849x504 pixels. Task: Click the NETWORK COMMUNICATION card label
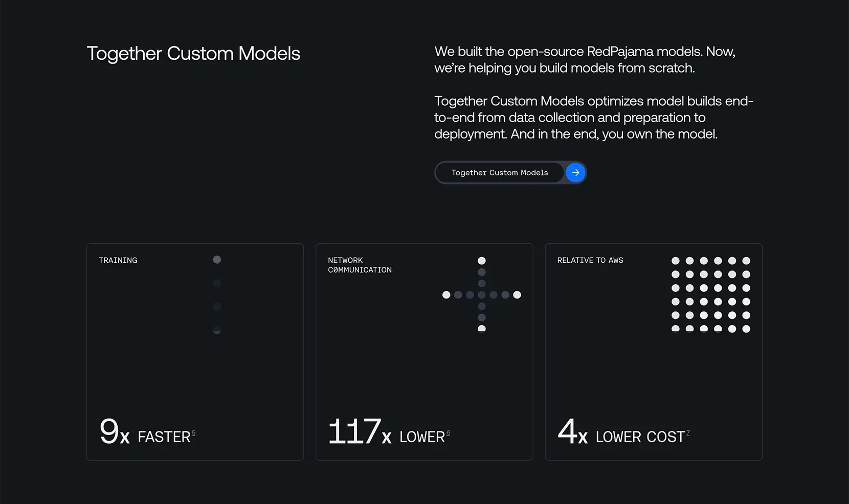coord(360,265)
